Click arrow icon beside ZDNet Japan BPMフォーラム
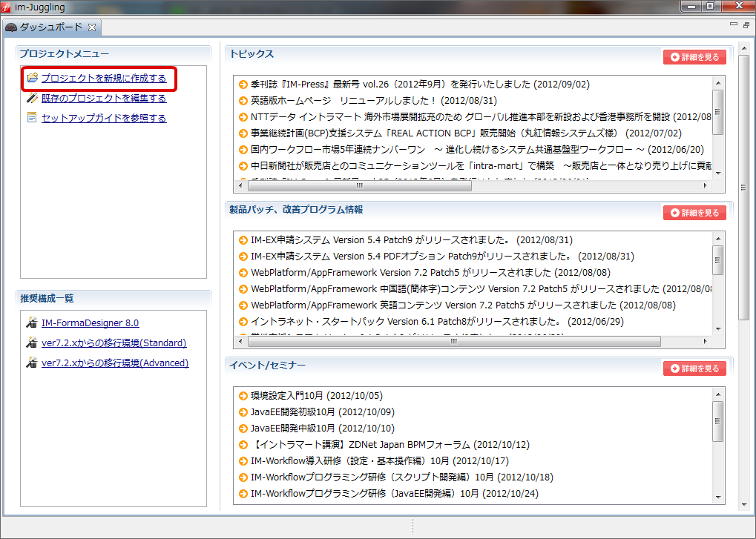The height and width of the screenshot is (539, 756). pos(243,445)
